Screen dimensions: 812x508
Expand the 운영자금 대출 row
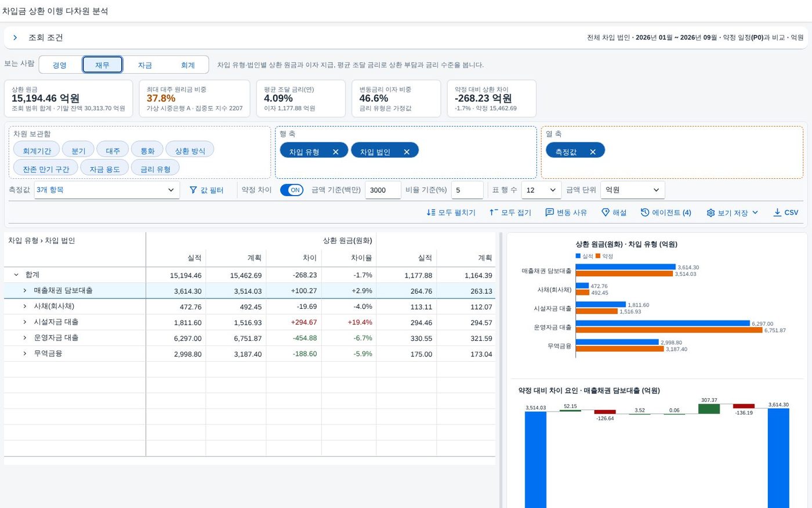(25, 337)
